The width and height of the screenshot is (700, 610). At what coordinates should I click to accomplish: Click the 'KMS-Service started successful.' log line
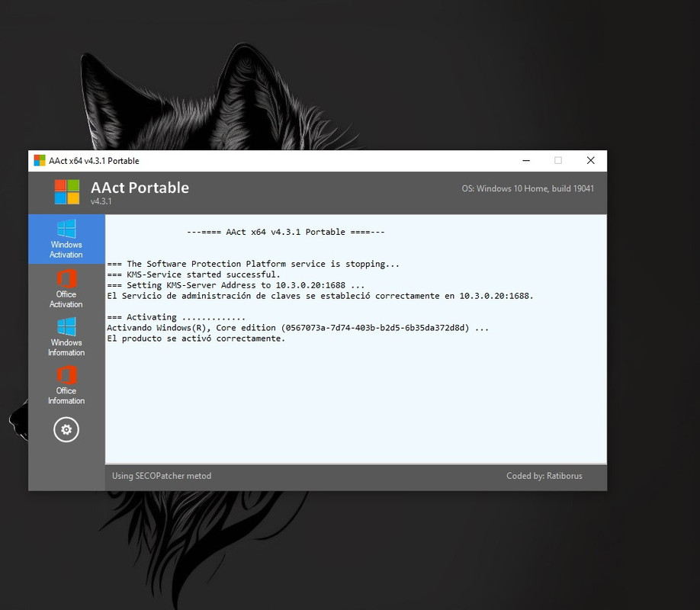(194, 274)
